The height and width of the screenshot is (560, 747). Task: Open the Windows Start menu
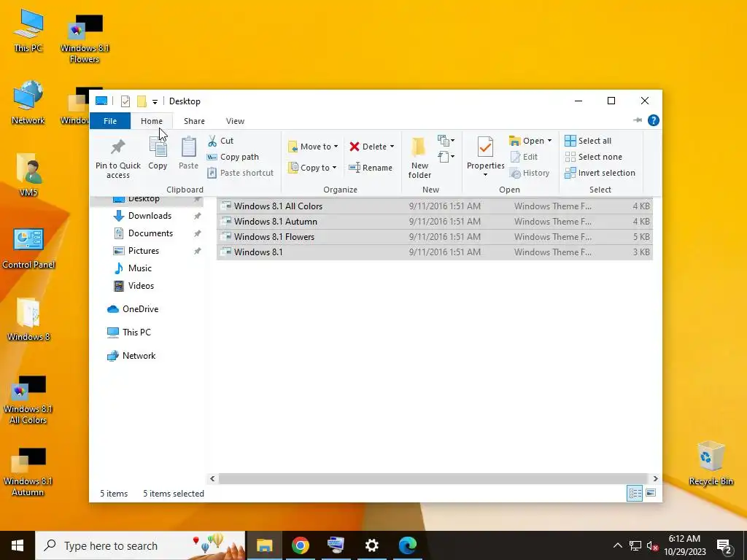pyautogui.click(x=18, y=545)
